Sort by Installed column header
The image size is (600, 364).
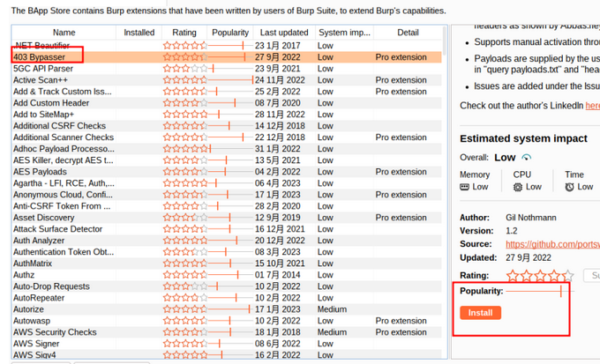(x=139, y=33)
